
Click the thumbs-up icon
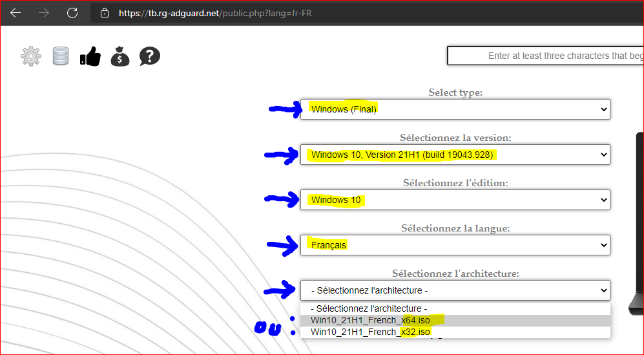click(x=90, y=56)
